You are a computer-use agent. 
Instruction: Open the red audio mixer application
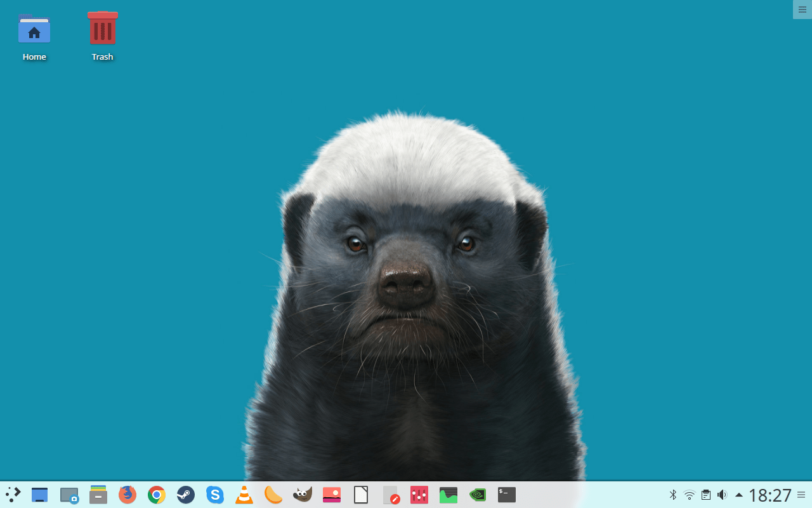(x=419, y=495)
